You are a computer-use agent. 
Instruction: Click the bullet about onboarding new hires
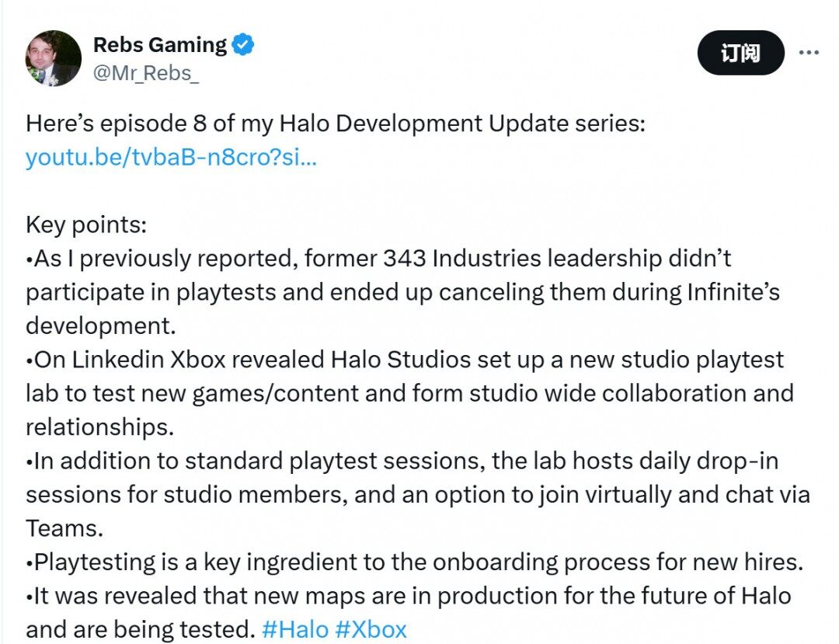tap(415, 562)
